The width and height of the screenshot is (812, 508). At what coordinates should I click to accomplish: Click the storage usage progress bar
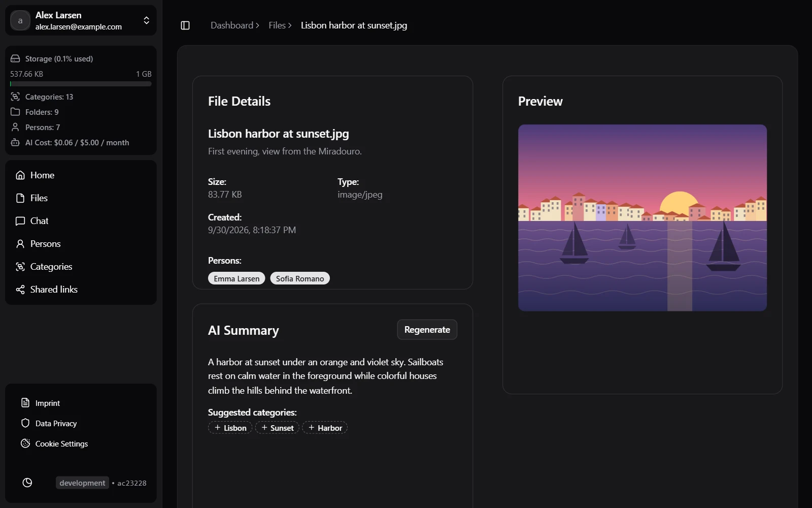tap(81, 84)
